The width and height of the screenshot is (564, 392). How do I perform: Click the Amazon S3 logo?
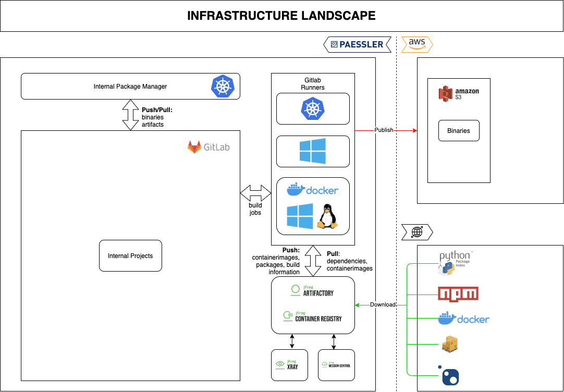(459, 93)
